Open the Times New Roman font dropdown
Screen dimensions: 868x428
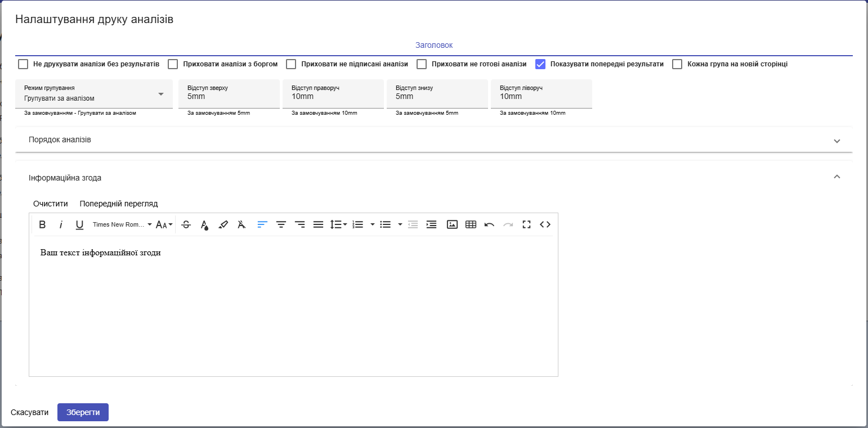[x=123, y=224]
